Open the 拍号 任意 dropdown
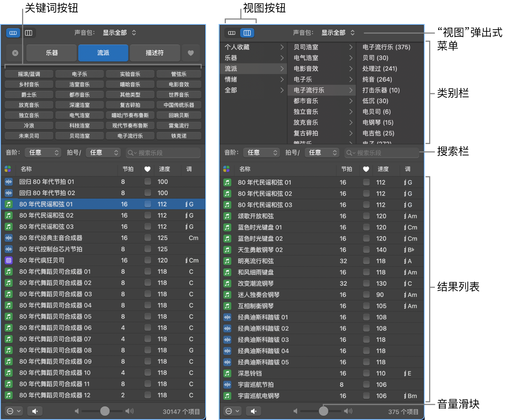The height and width of the screenshot is (420, 507). [x=103, y=153]
